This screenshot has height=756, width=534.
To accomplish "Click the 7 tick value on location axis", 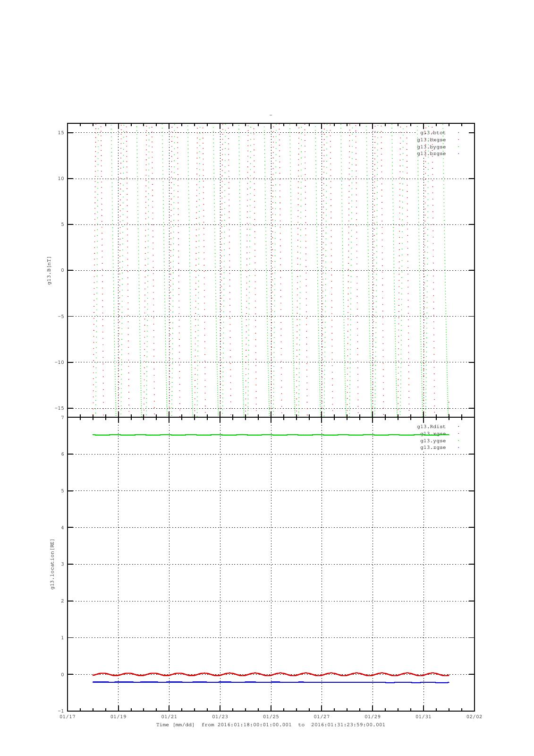I will (x=62, y=418).
